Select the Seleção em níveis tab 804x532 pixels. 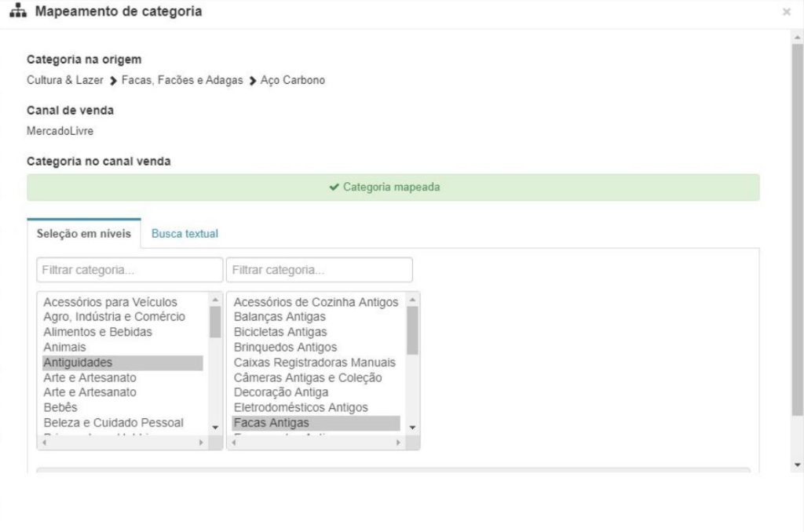(84, 234)
